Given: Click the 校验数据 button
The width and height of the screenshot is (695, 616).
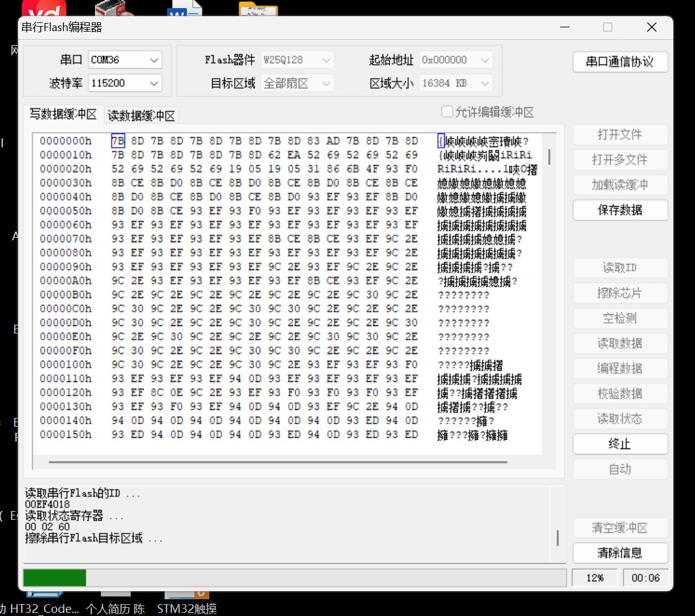Looking at the screenshot, I should [x=620, y=394].
